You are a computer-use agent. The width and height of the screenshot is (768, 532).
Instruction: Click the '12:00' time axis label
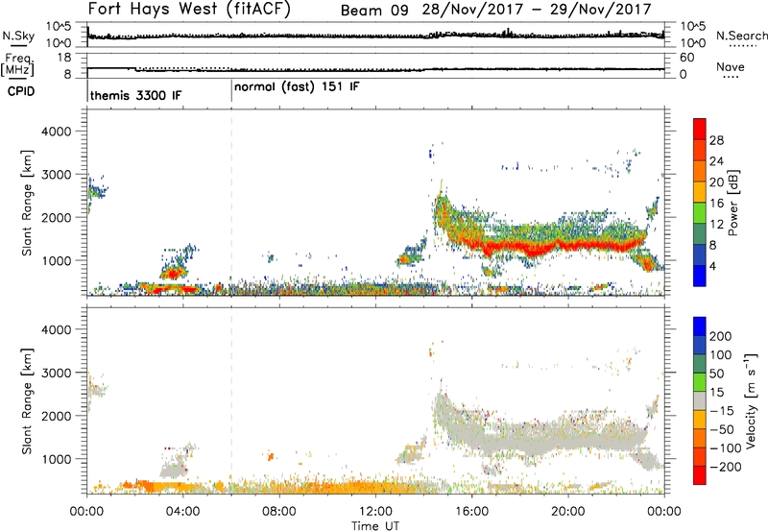pos(375,512)
